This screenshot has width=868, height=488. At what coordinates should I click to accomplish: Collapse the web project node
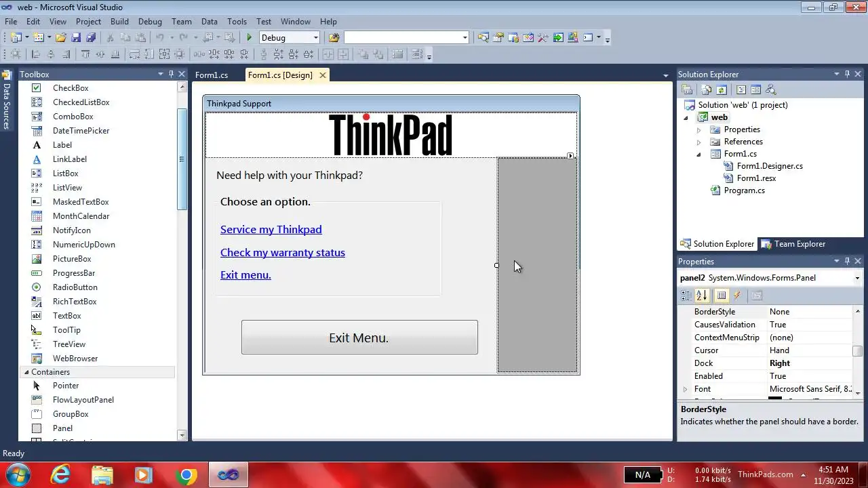pos(686,117)
